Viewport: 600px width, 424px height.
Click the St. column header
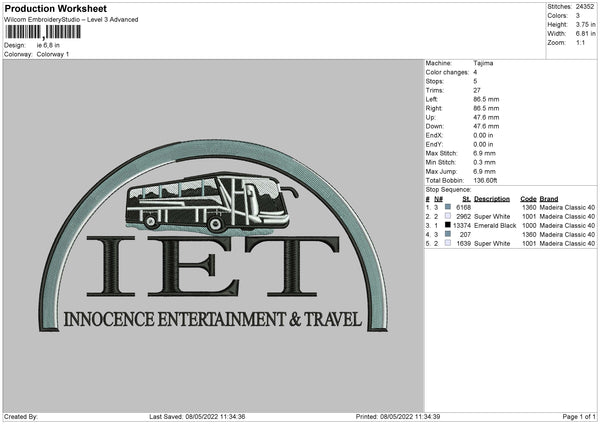coord(466,199)
